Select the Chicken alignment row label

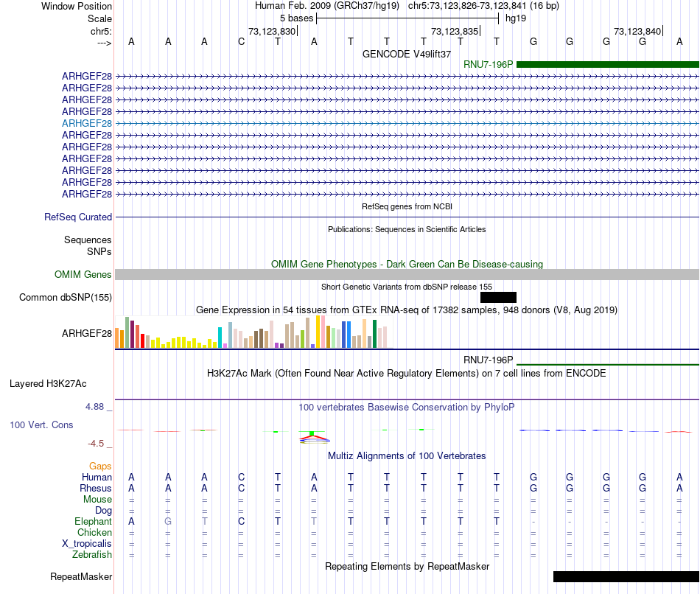pos(94,532)
